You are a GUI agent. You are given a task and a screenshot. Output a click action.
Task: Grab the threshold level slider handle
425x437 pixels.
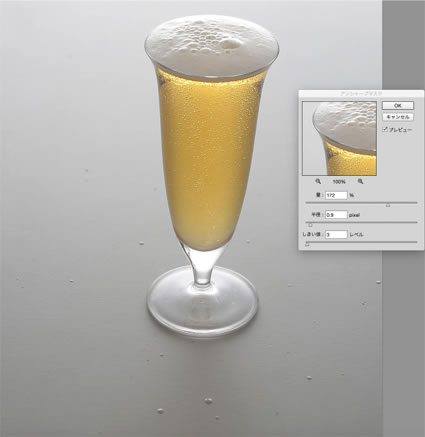(x=307, y=245)
